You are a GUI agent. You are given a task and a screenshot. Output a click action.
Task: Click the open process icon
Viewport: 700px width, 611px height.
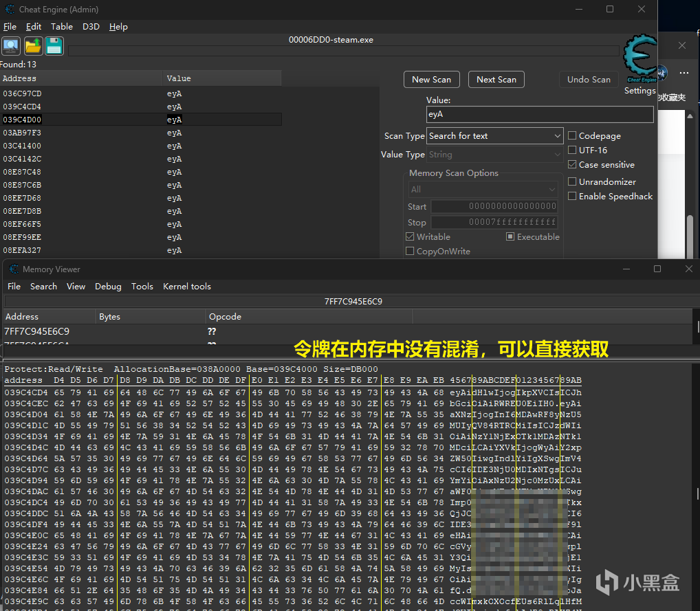(11, 46)
